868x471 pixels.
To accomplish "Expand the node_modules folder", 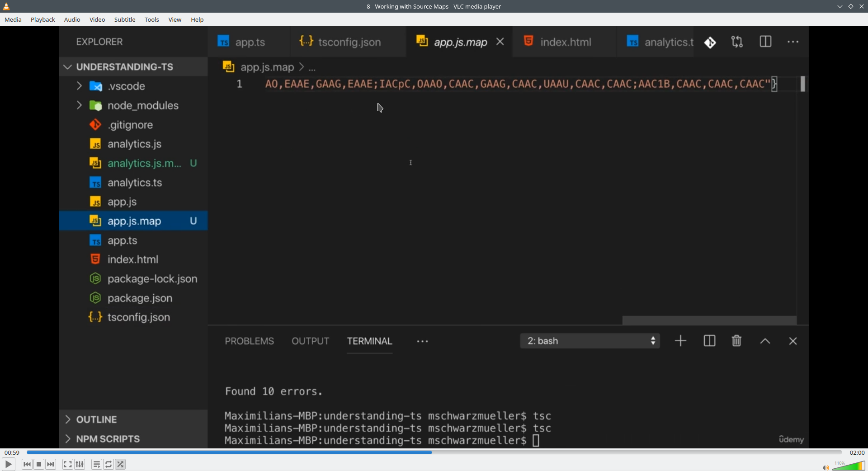I will click(x=133, y=105).
